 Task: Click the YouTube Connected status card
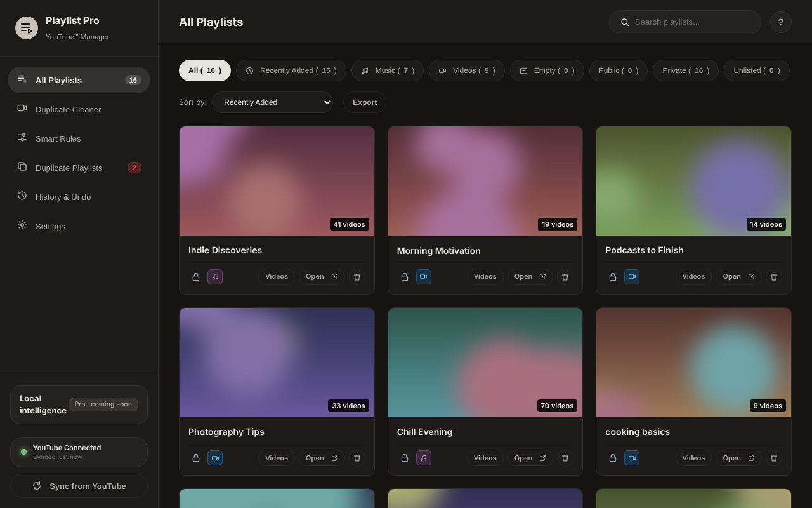point(79,452)
